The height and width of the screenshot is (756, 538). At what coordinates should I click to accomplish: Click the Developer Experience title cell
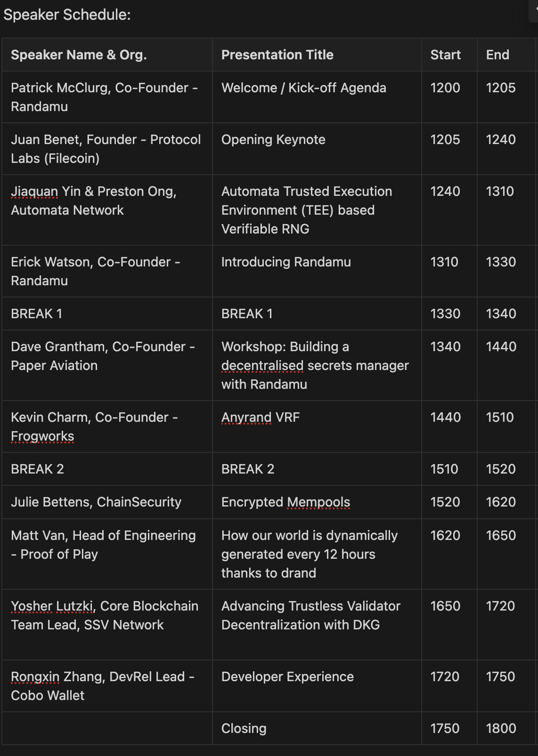(x=317, y=685)
